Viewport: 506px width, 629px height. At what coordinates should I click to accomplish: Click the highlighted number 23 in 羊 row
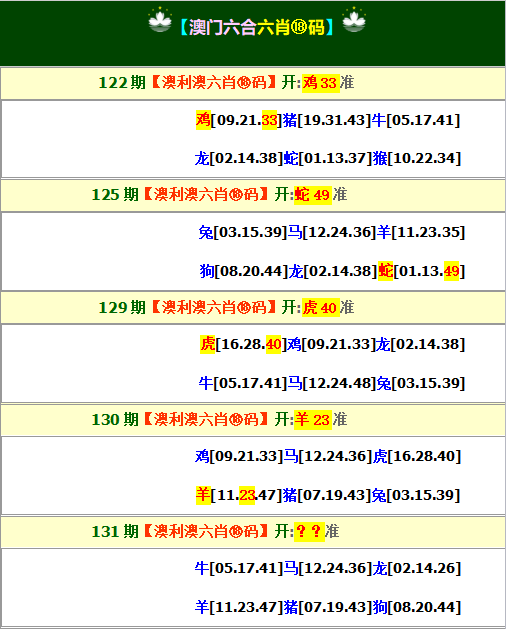[247, 495]
